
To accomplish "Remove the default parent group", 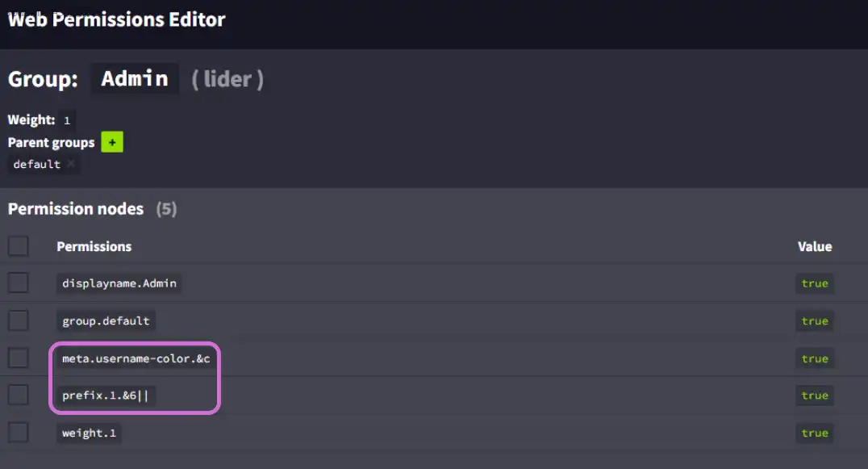I will (71, 164).
